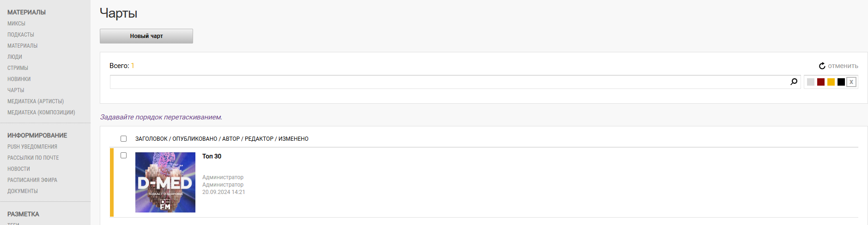Image resolution: width=868 pixels, height=225 pixels.
Task: Focus the charts search input field
Action: (449, 82)
